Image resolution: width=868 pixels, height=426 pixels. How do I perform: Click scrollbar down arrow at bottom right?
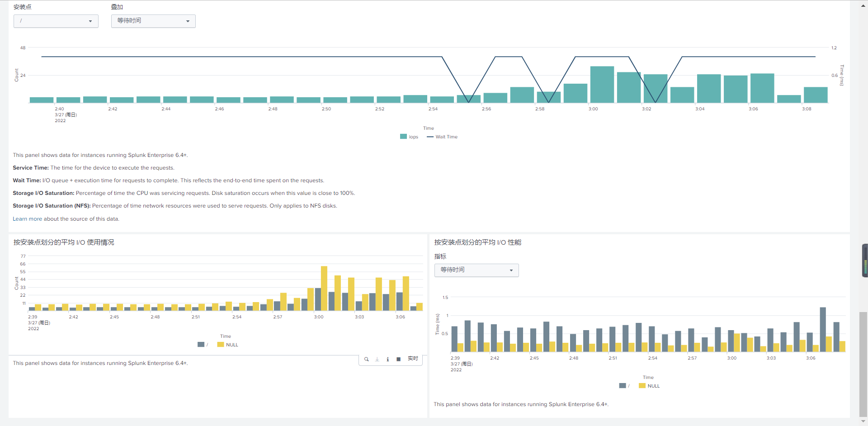tap(863, 421)
